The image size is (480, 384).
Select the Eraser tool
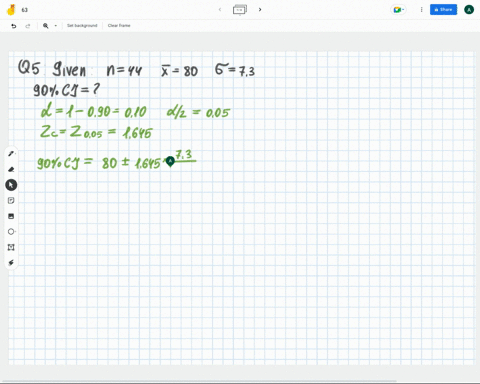click(11, 169)
